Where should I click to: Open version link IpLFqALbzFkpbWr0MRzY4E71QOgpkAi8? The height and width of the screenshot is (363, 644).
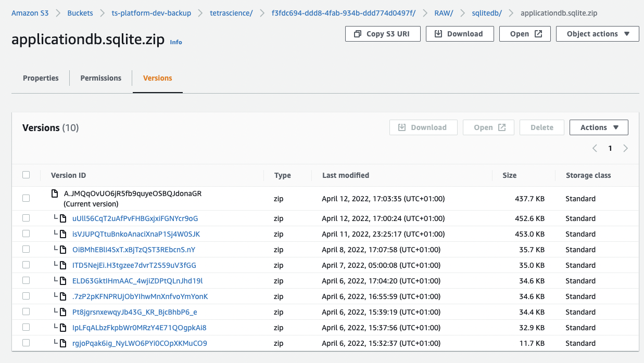(140, 328)
